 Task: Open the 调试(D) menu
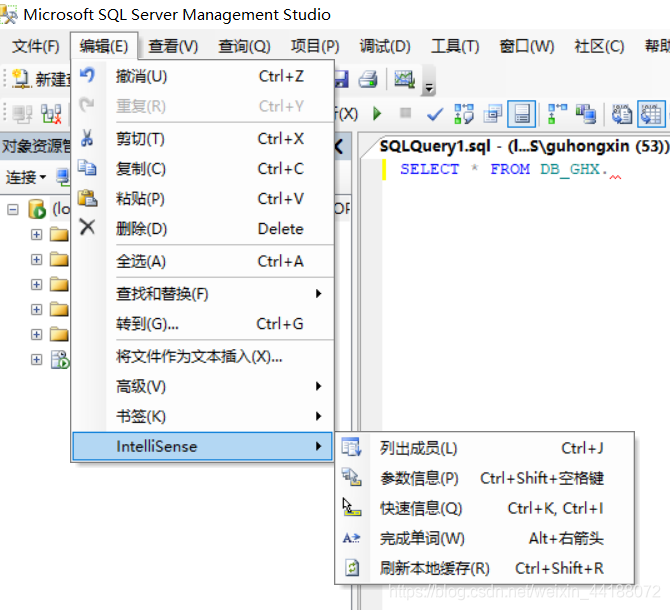385,46
